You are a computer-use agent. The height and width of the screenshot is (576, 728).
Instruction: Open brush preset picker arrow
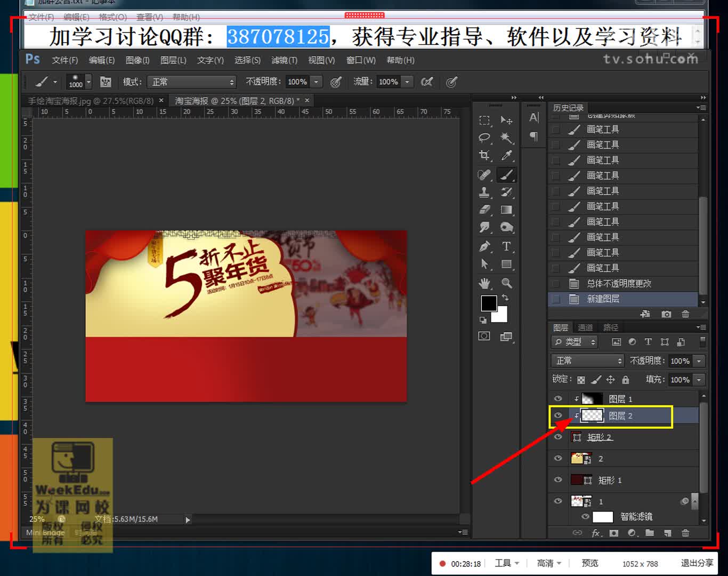coord(88,82)
